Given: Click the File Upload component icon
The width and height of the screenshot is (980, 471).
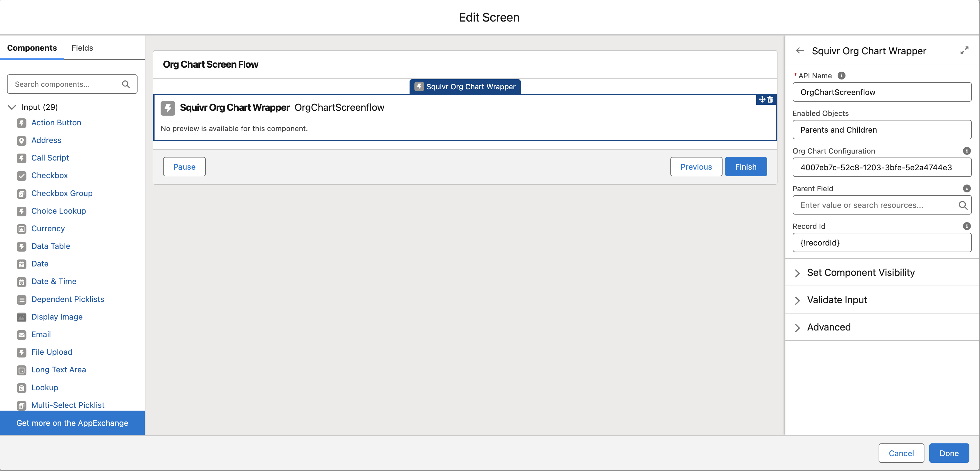Looking at the screenshot, I should coord(22,352).
